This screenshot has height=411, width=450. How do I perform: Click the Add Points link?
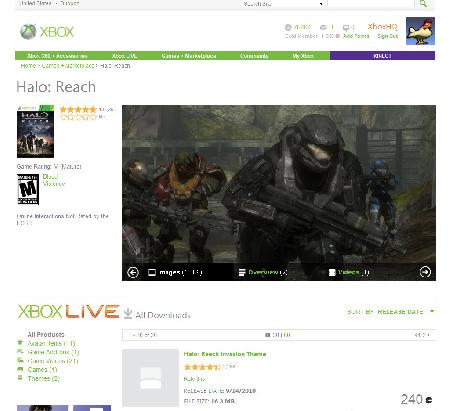(x=356, y=36)
